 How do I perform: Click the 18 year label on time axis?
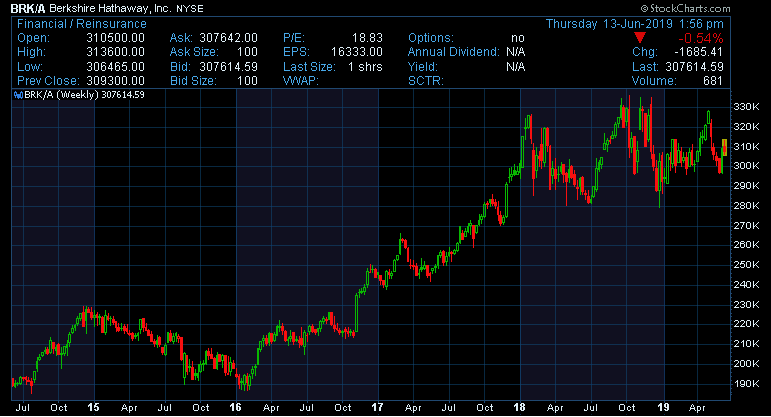519,407
